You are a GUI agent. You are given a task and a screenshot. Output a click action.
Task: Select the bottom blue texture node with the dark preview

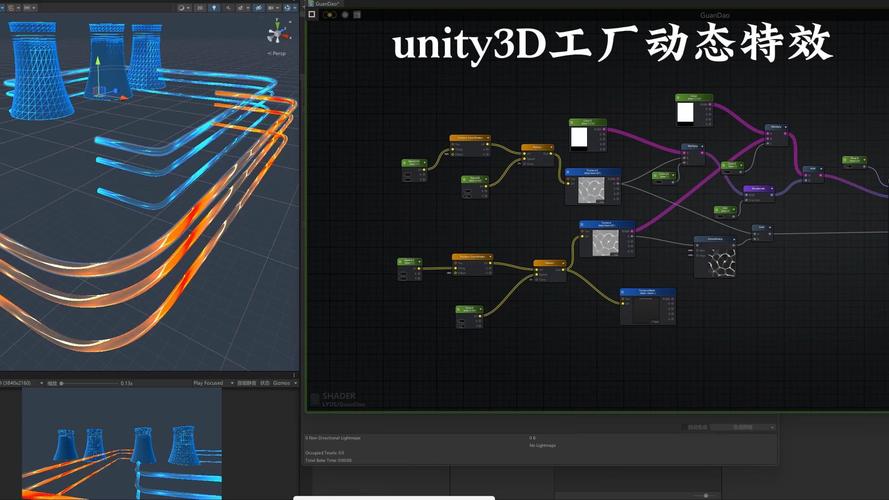tap(647, 307)
